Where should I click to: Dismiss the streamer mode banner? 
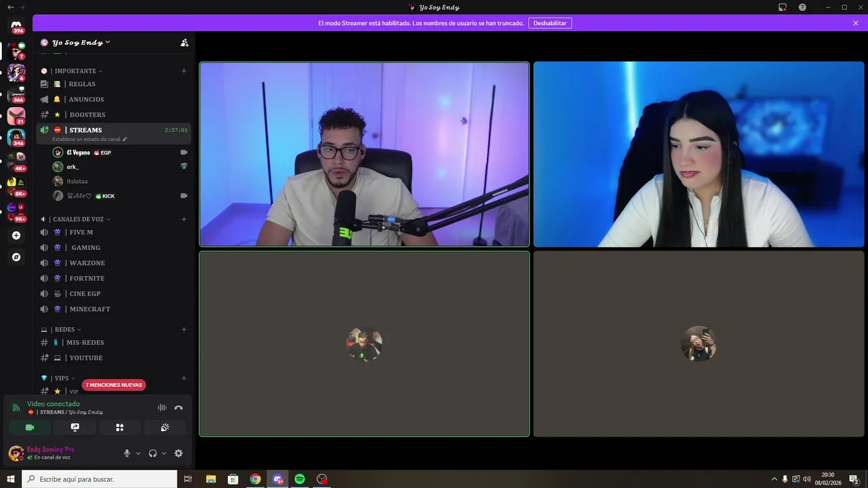(856, 23)
